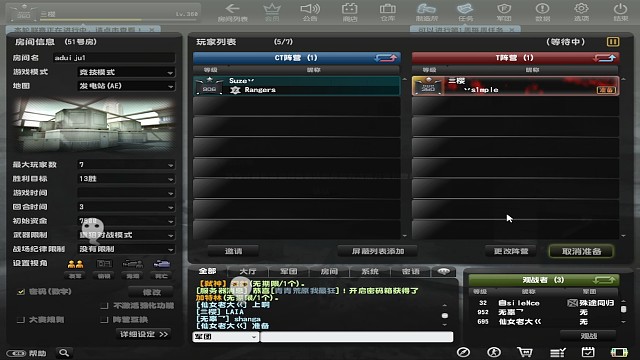Open the 游戏模式 竞技模式 dropdown
This screenshot has height=360, width=640.
click(x=126, y=72)
